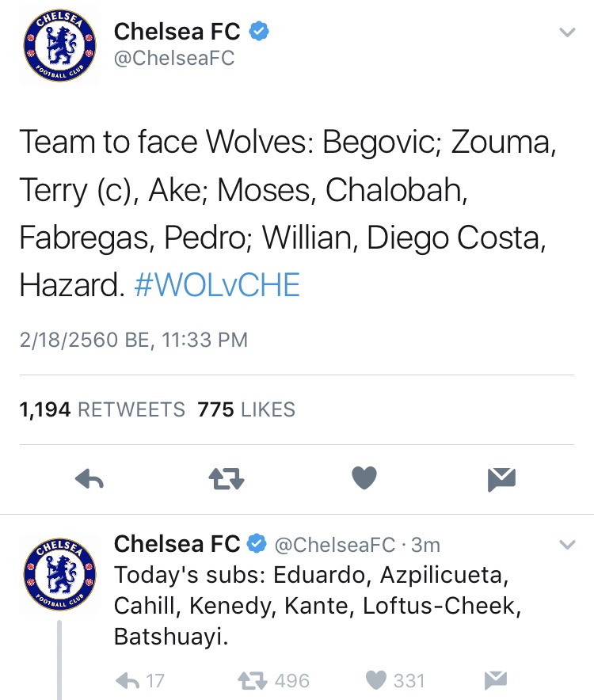The height and width of the screenshot is (700, 594).
Task: Like the Today's subs tweet
Action: coord(378,680)
